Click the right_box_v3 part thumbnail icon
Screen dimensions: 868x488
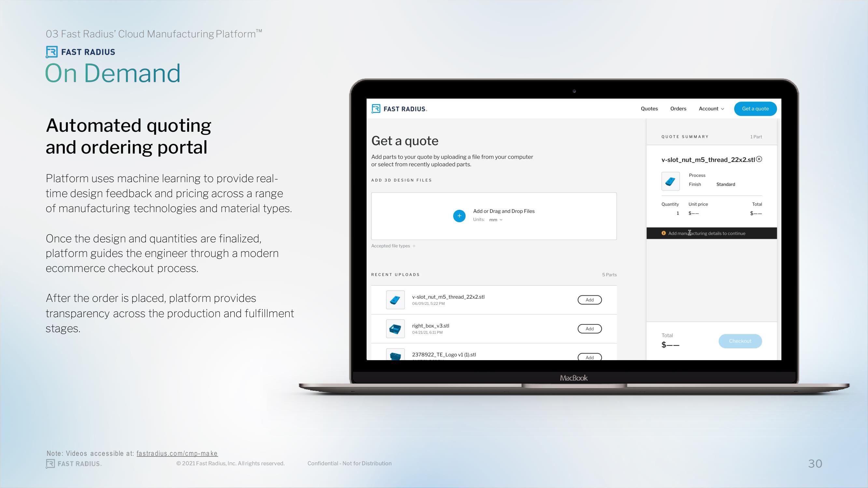pos(395,328)
